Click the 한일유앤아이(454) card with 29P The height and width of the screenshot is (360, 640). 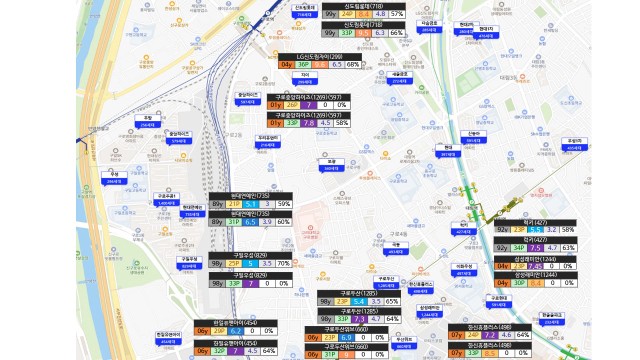[236, 327]
